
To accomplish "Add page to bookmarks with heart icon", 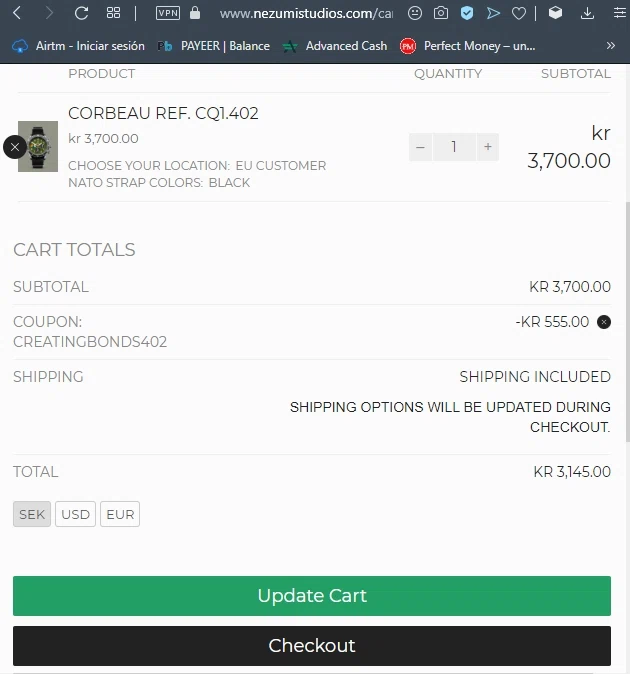I will point(519,14).
